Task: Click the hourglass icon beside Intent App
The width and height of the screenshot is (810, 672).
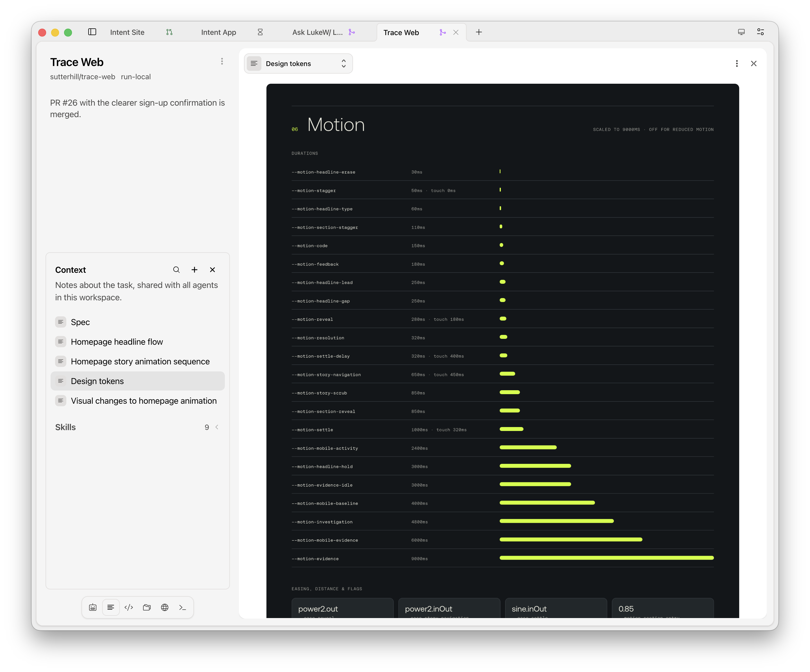Action: [260, 32]
